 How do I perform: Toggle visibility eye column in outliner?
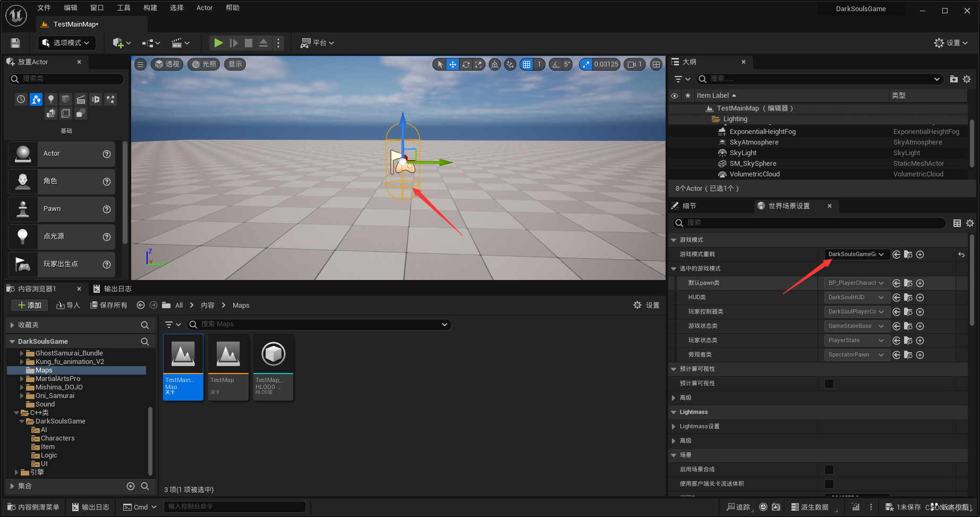pyautogui.click(x=675, y=96)
